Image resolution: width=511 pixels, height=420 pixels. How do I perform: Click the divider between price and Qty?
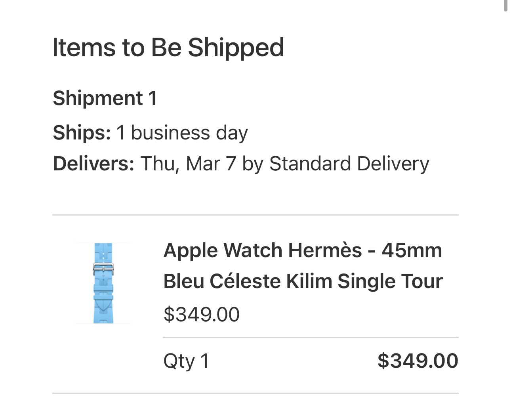pos(311,338)
